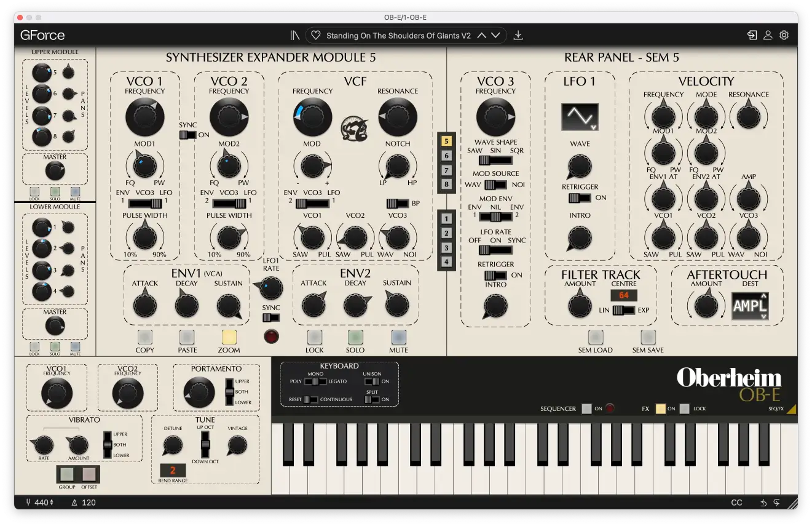Viewport: 812px width, 526px height.
Task: Click the GForce logo
Action: click(42, 35)
